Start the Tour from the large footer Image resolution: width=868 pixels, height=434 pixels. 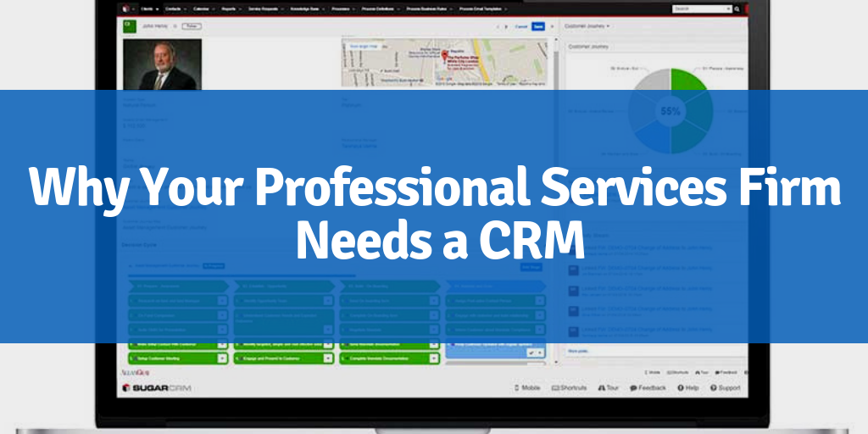click(608, 387)
